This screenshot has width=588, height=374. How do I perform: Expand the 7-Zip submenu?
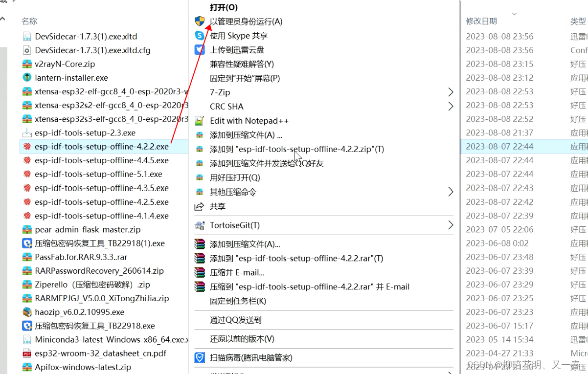[451, 92]
